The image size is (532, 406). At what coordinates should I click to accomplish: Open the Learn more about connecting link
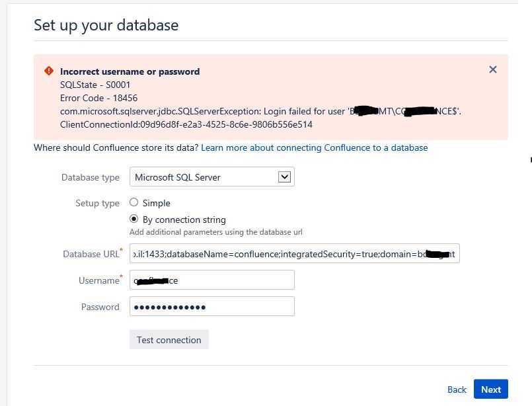314,147
